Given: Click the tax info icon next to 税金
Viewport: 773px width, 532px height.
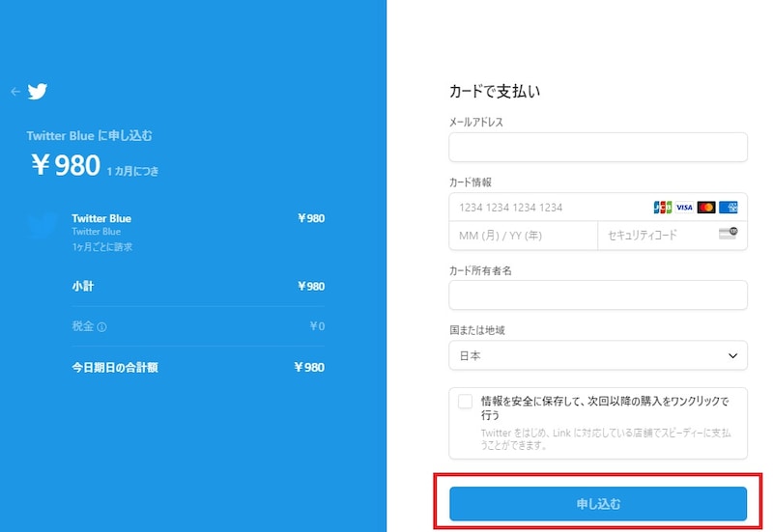Looking at the screenshot, I should click(102, 326).
